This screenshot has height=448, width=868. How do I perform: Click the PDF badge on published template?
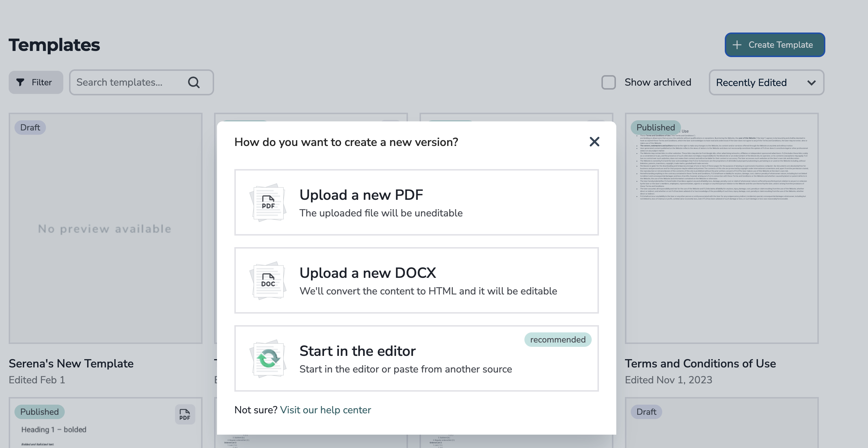pos(185,414)
